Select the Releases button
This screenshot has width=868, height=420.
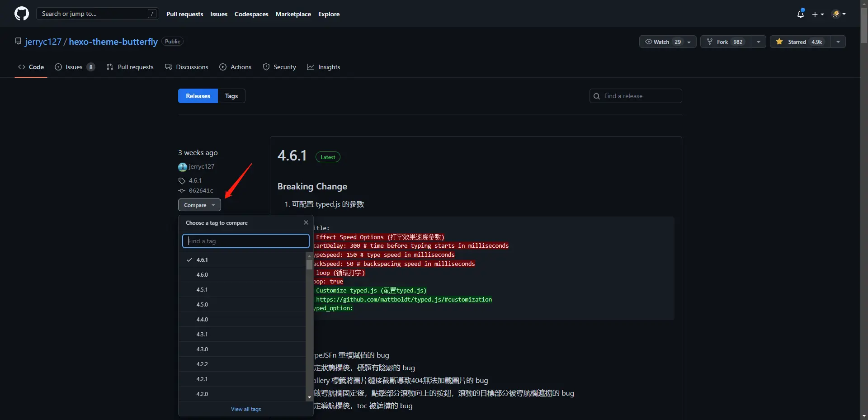pos(198,96)
